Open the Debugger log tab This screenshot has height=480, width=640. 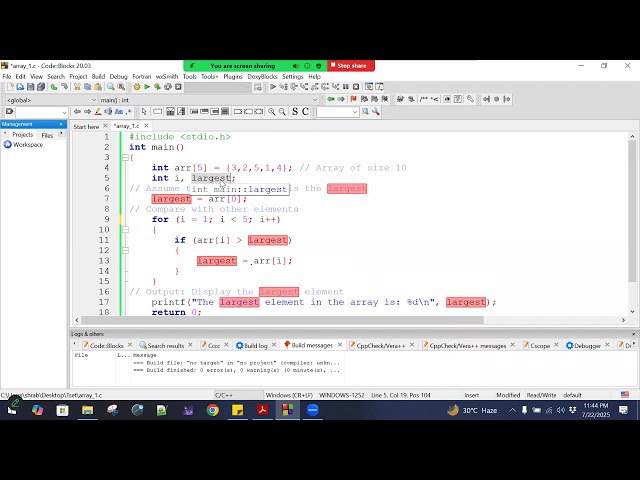pos(587,346)
